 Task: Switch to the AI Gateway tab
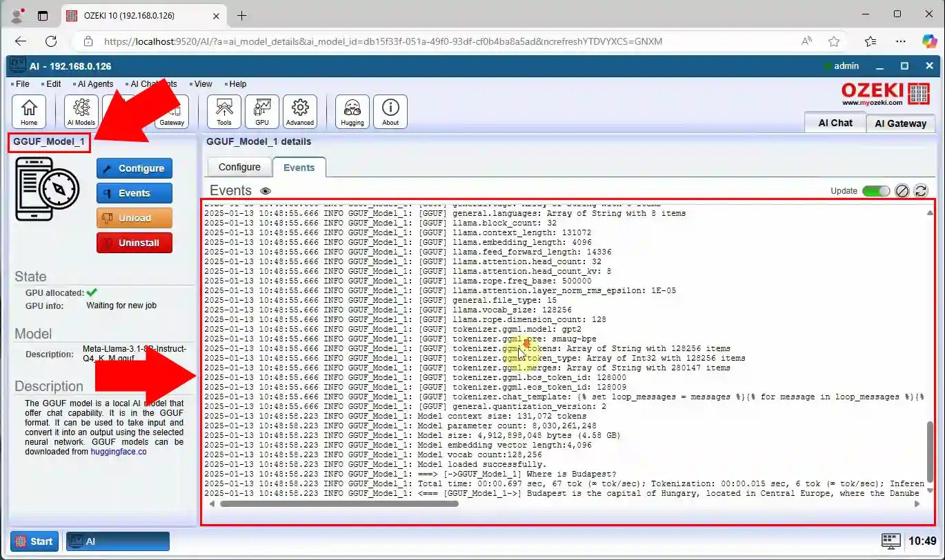(900, 123)
